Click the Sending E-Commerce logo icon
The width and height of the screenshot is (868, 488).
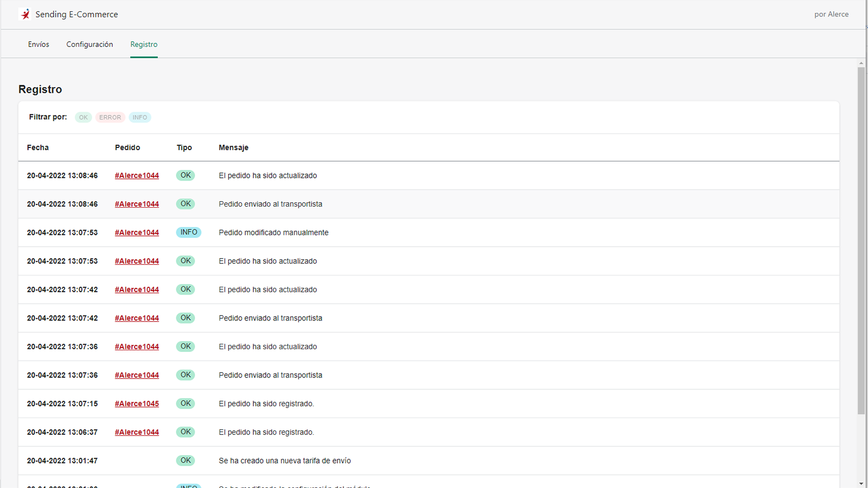coord(25,15)
